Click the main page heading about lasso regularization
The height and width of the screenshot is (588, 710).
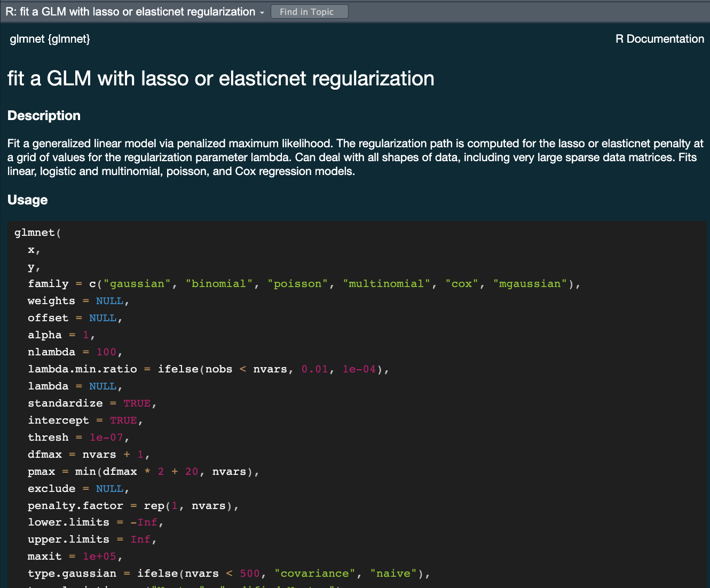click(220, 78)
